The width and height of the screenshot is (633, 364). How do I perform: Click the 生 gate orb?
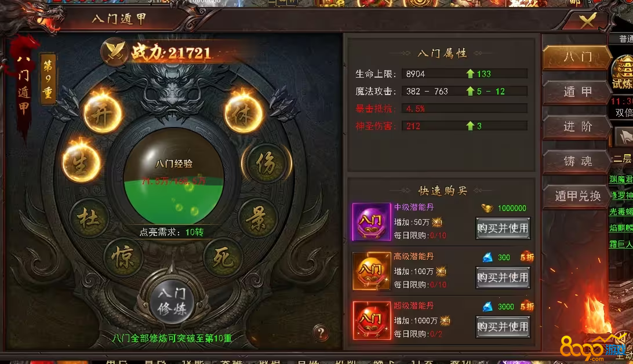pyautogui.click(x=81, y=163)
